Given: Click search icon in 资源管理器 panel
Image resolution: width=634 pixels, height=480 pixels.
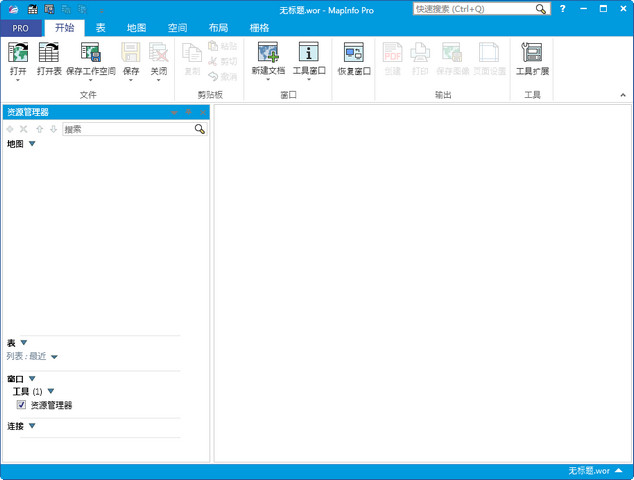Looking at the screenshot, I should [x=200, y=129].
